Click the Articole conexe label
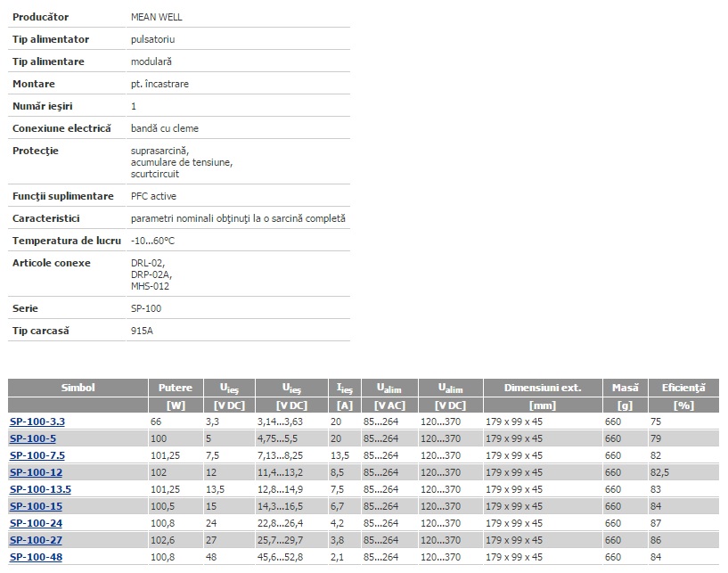 pyautogui.click(x=52, y=263)
